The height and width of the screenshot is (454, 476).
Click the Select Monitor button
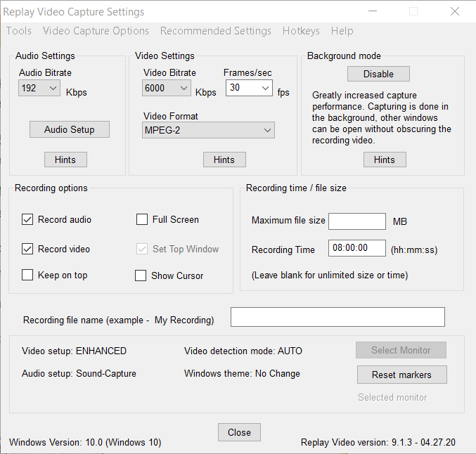401,350
